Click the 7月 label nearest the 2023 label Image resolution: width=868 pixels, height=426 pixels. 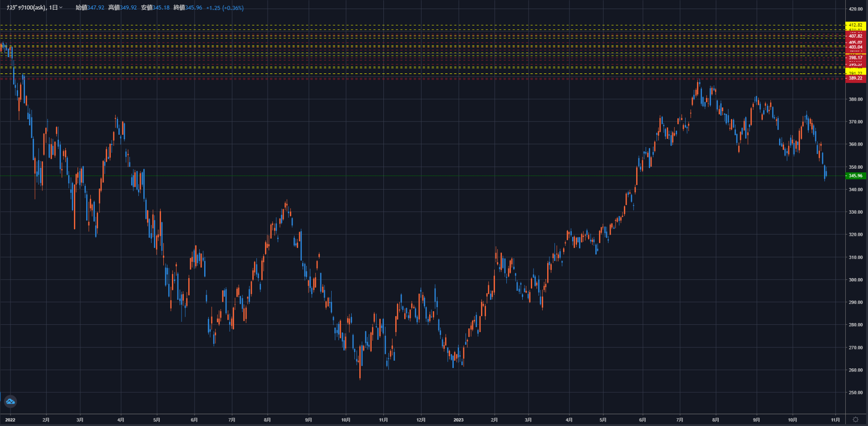[x=680, y=420]
